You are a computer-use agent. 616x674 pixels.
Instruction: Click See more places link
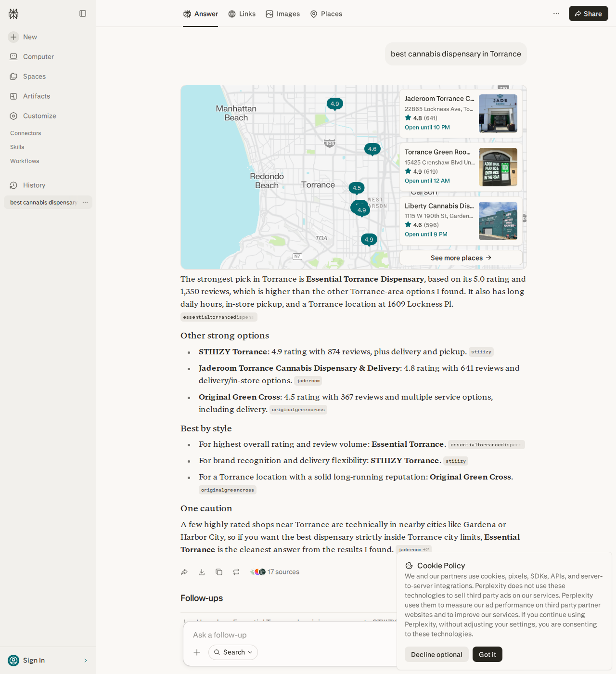click(461, 258)
